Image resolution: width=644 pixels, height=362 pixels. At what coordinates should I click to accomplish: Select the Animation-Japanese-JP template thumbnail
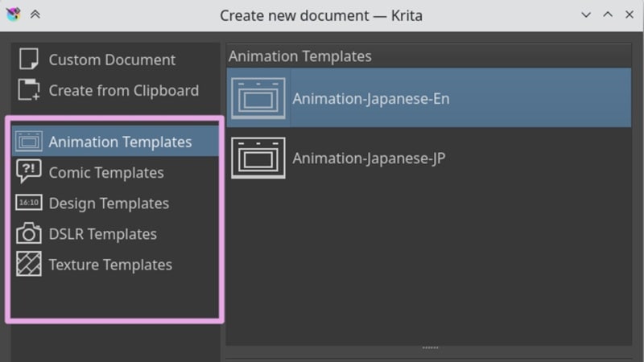[x=258, y=158]
